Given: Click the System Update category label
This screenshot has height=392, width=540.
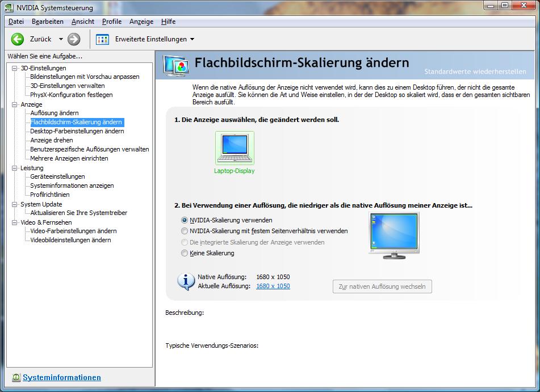Looking at the screenshot, I should click(x=41, y=204).
